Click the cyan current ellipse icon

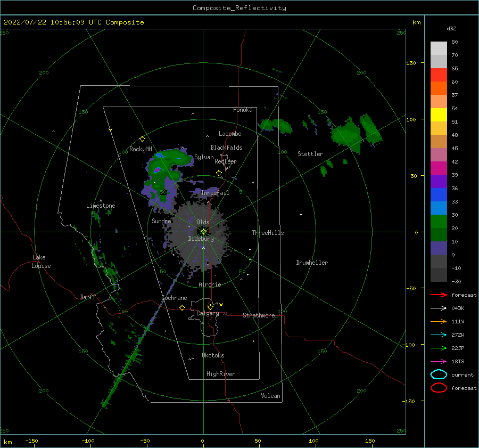[439, 374]
